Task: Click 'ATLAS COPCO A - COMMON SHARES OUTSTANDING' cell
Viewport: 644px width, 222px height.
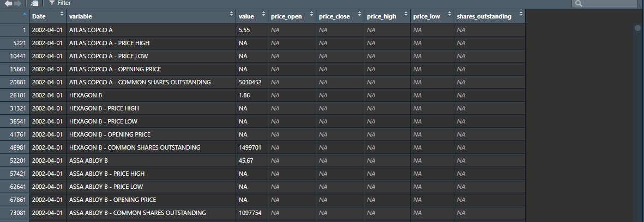Action: (x=151, y=82)
